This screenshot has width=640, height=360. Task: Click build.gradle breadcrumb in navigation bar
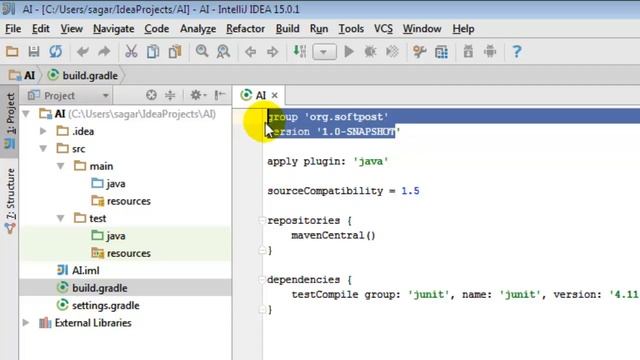pyautogui.click(x=83, y=76)
